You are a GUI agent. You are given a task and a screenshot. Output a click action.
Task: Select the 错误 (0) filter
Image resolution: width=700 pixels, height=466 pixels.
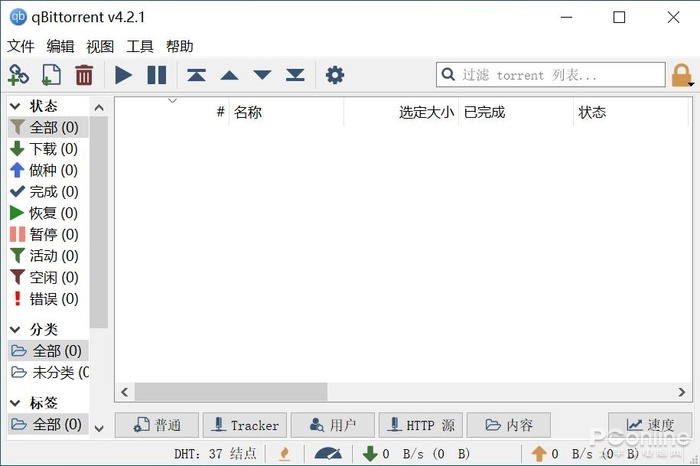coord(48,299)
